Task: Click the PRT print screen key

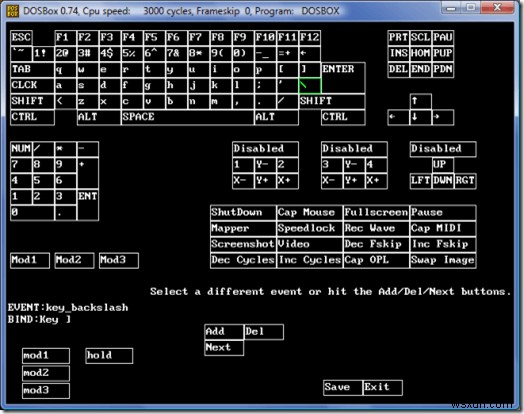Action: pyautogui.click(x=398, y=37)
